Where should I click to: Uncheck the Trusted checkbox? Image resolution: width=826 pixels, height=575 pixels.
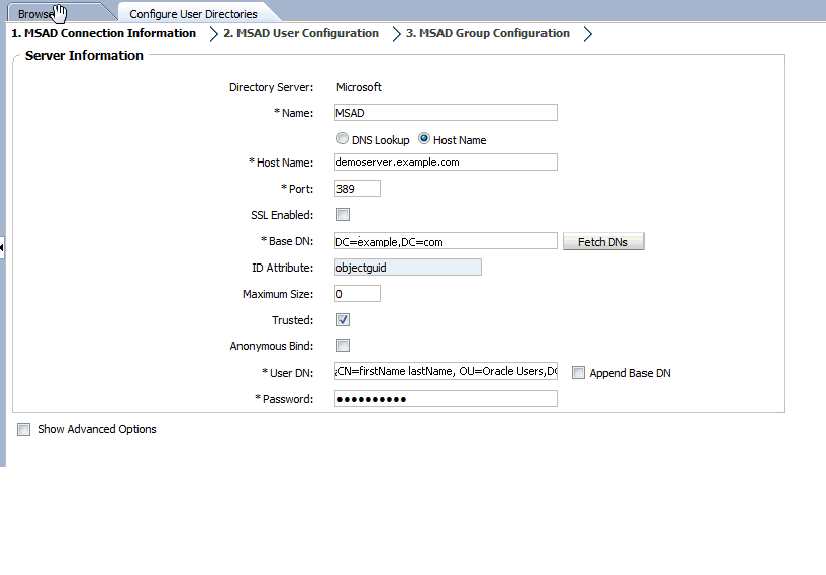(343, 320)
